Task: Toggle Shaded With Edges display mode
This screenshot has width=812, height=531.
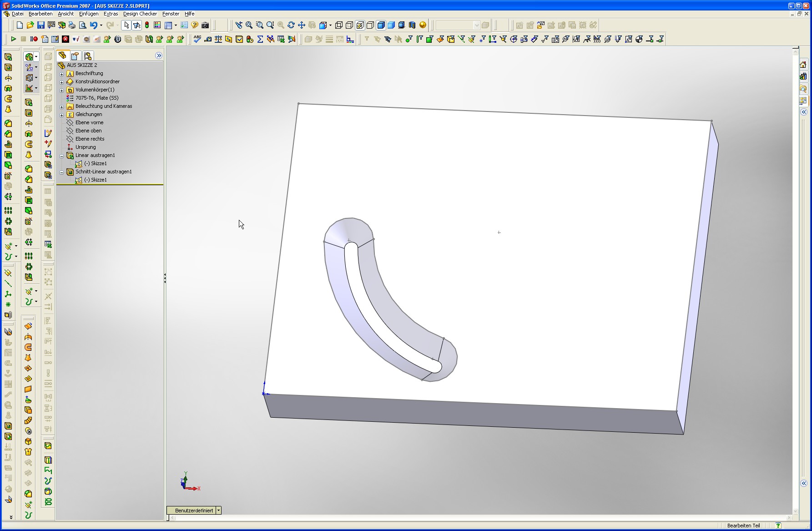Action: point(381,25)
